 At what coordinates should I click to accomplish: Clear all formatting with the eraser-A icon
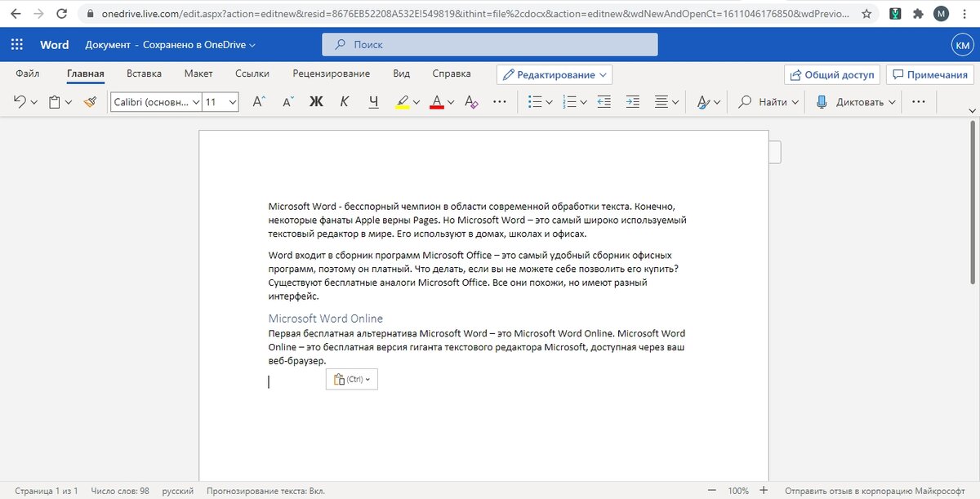click(470, 102)
